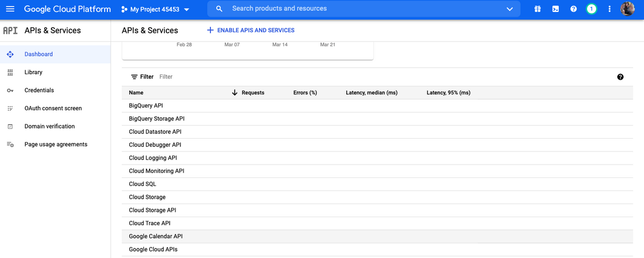The image size is (644, 258).
Task: Click the Filter lines icon
Action: point(134,77)
